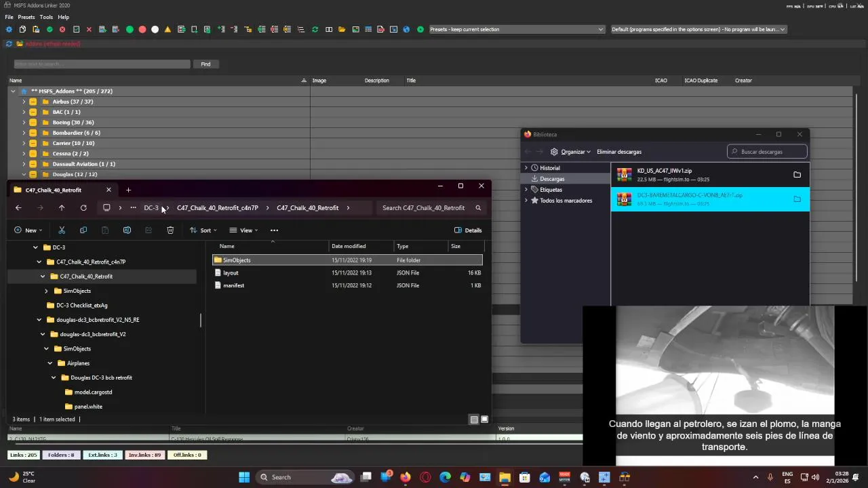Screen dimensions: 868x488
Task: Click the green play circle toolbar icon
Action: [420, 29]
